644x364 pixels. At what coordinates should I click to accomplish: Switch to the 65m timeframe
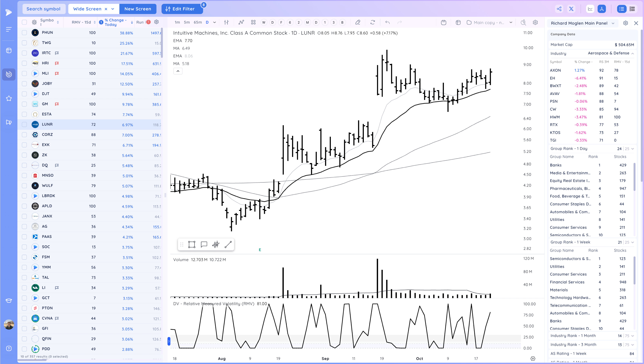pos(198,22)
